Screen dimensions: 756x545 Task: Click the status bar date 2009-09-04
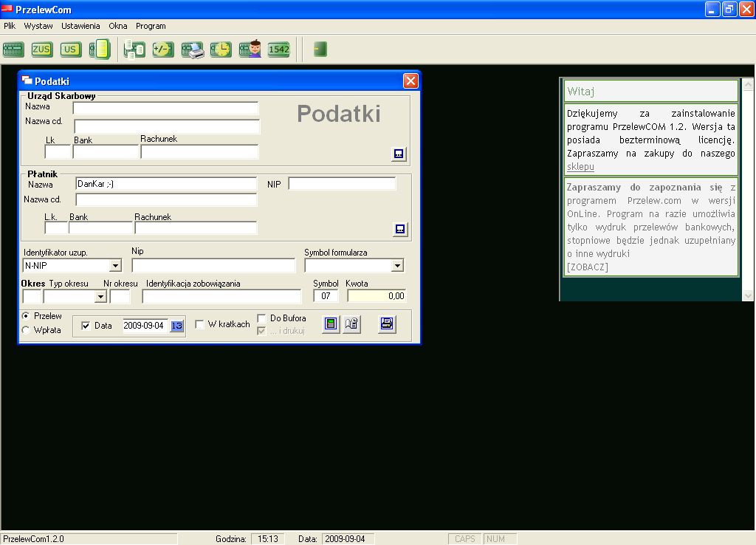(348, 539)
